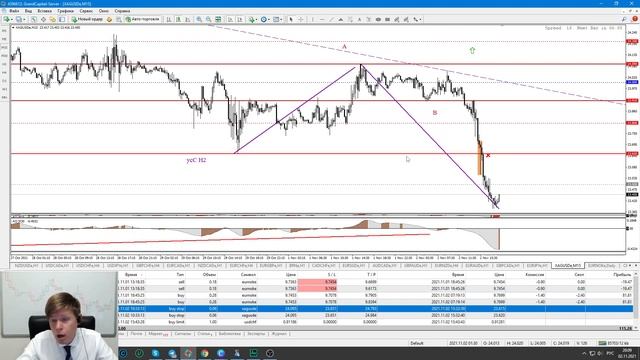Toggle chart auto scroll icon

point(231,19)
